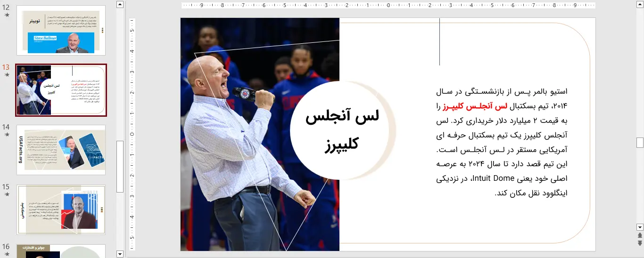The width and height of the screenshot is (644, 258).
Task: Open slide 15 thumbnail titled بشردوستی
Action: (x=61, y=210)
